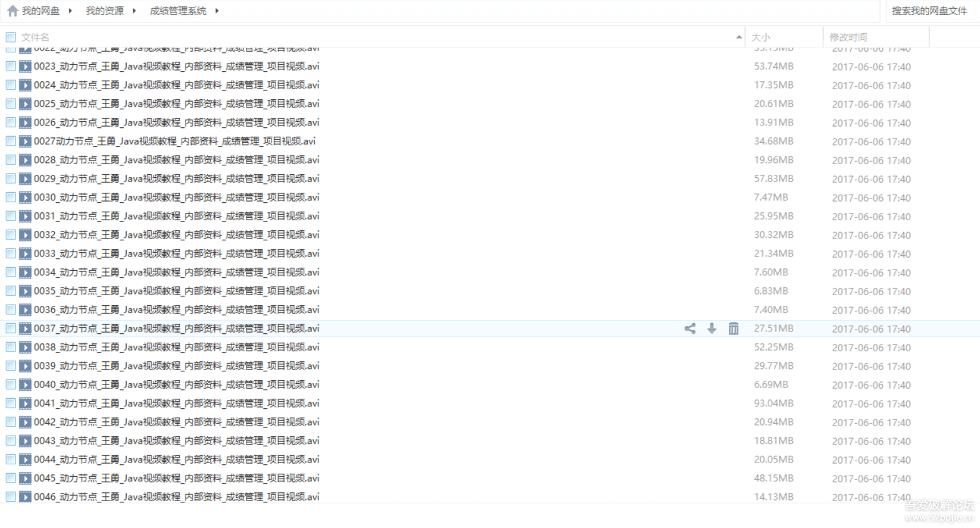The image size is (980, 528).
Task: Share file 0037 using the share icon
Action: click(x=690, y=328)
